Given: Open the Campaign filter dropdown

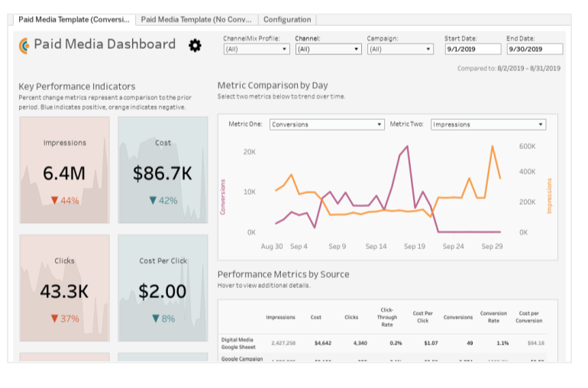Looking at the screenshot, I should 400,49.
